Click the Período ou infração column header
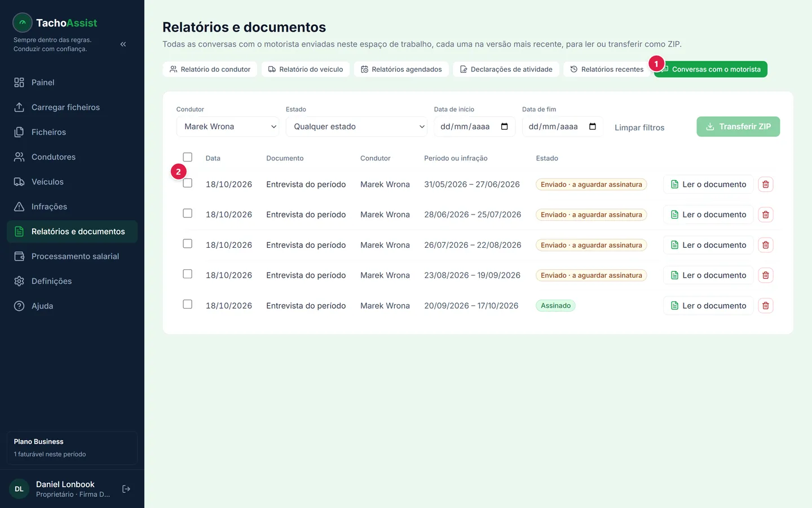 456,158
